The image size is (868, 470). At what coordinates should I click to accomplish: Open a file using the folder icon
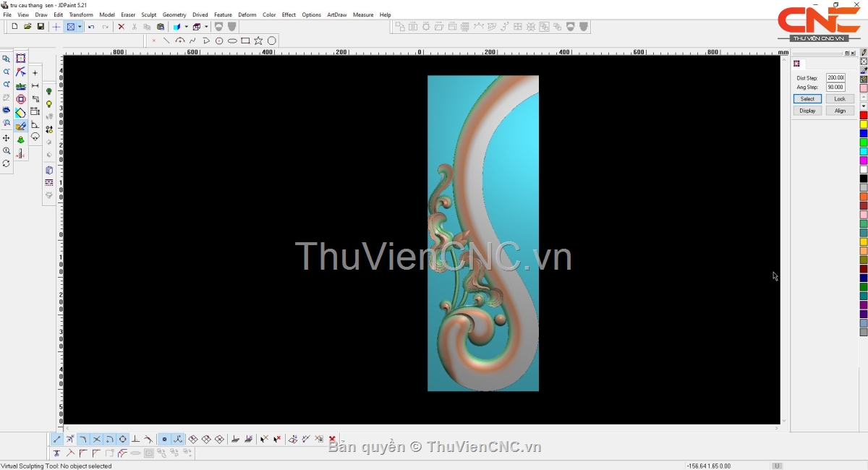27,27
